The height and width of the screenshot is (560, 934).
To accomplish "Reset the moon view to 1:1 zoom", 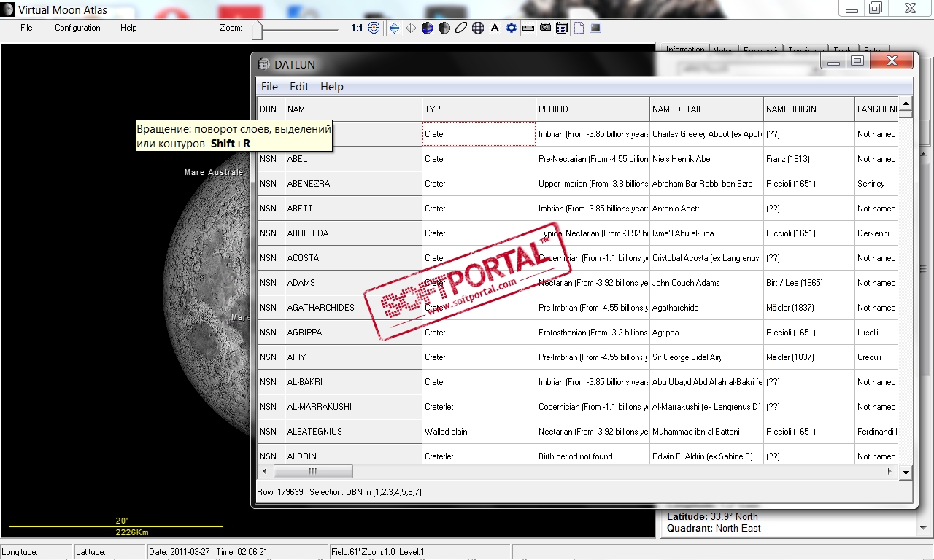I will [356, 28].
